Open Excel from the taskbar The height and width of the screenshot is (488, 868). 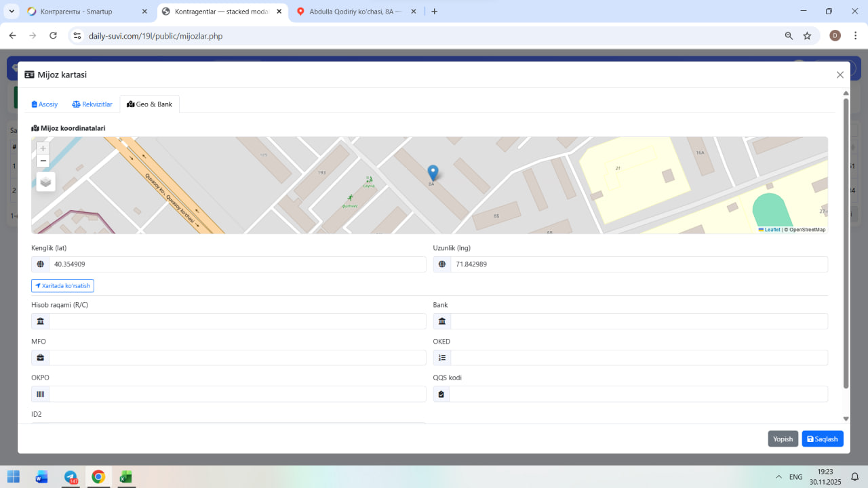coord(125,477)
